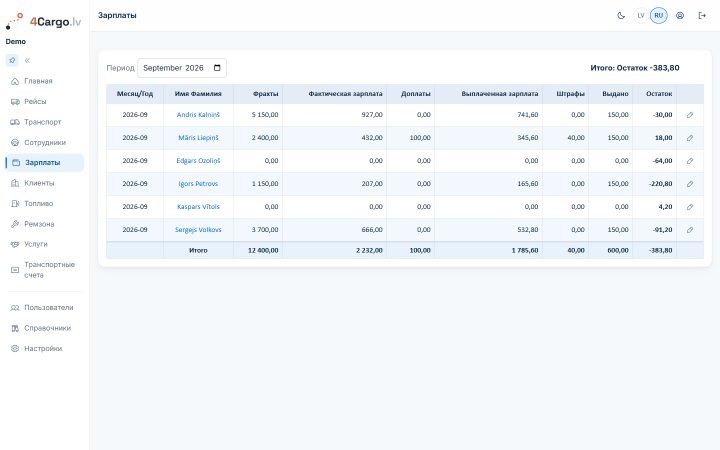The image size is (720, 450).
Task: Click the Имя Фамилия column header
Action: (x=198, y=94)
